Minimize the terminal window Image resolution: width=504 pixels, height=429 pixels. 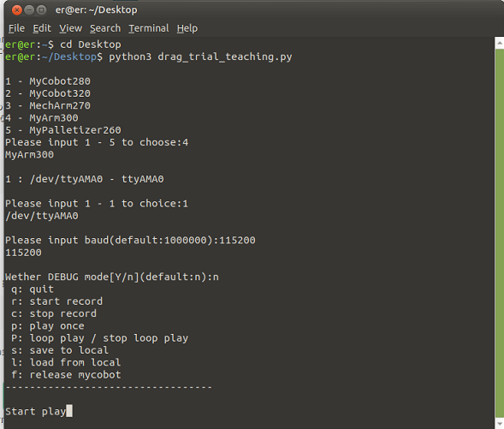(29, 10)
